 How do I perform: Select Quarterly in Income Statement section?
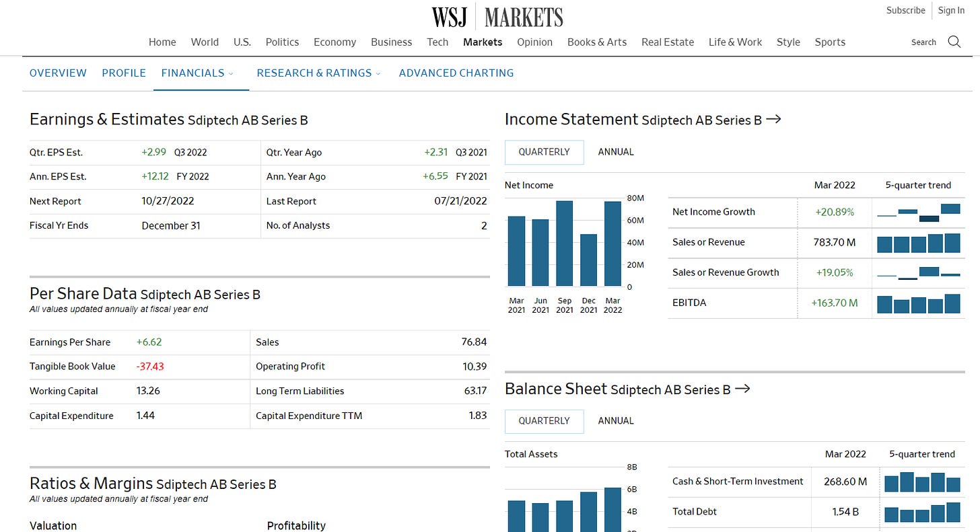tap(544, 152)
